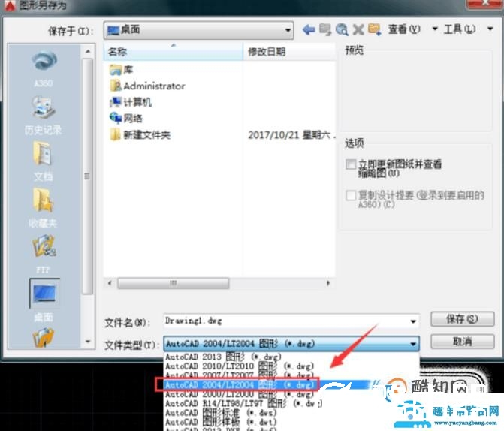Select 新建文件夹 folder
This screenshot has width=504, height=431.
(140, 134)
